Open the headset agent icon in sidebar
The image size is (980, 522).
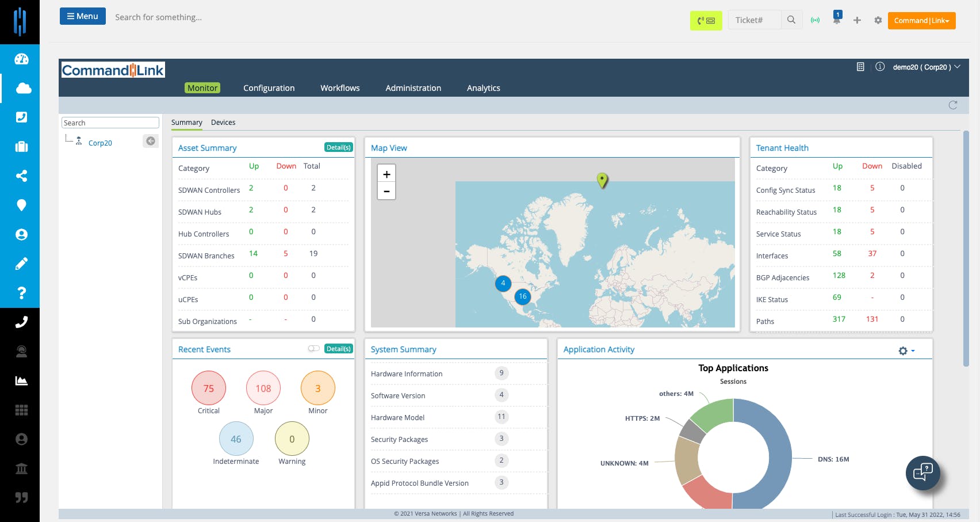[x=21, y=351]
